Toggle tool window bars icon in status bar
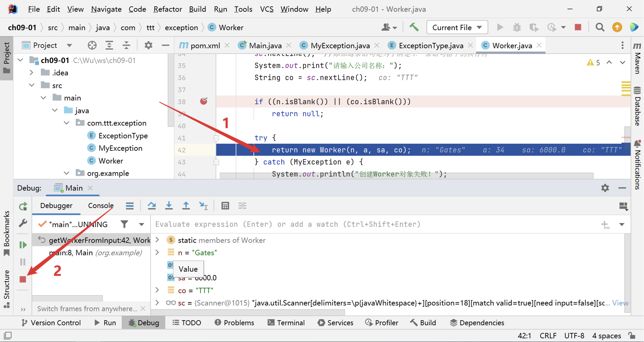Image resolution: width=644 pixels, height=342 pixels. pos(8,335)
